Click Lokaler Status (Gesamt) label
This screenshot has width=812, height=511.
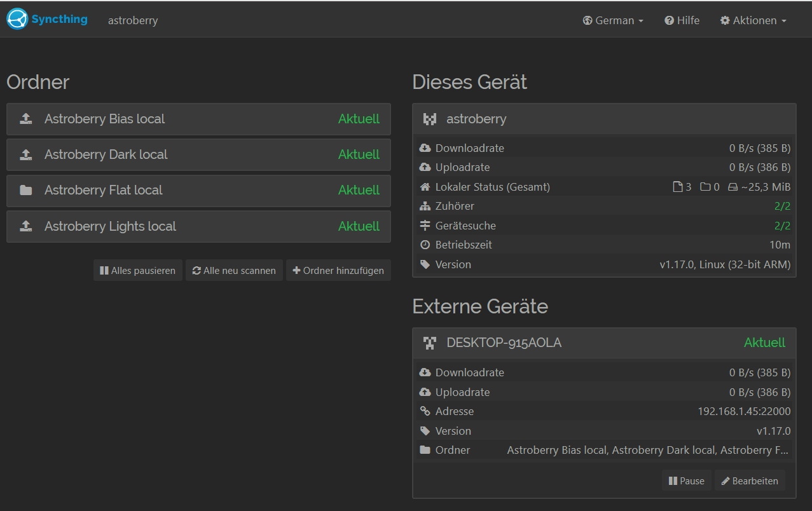493,187
